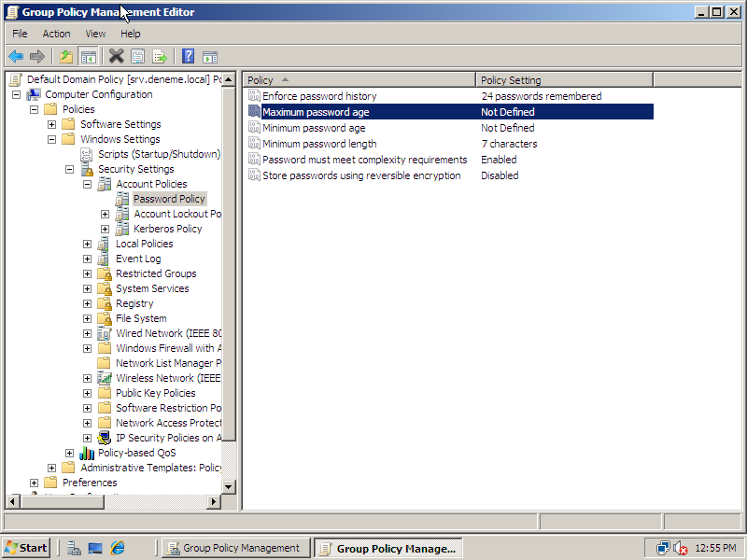Click the Show Desktop quick launch icon
747x560 pixels.
tap(95, 549)
